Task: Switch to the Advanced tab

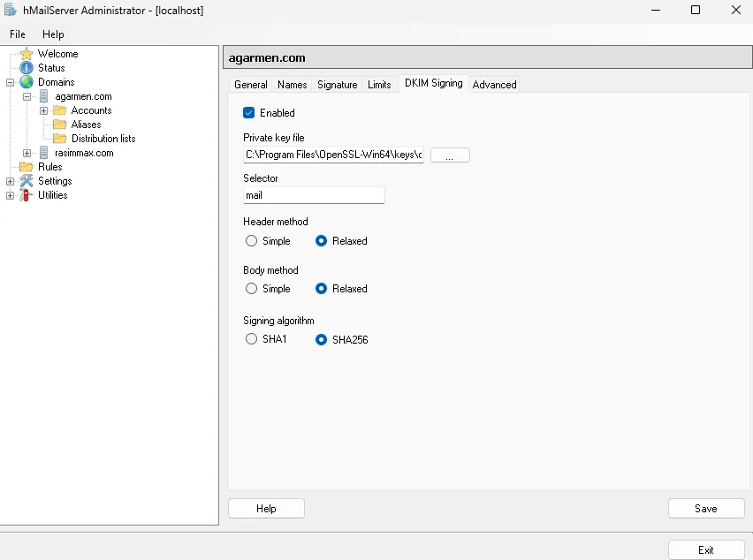Action: (x=494, y=84)
